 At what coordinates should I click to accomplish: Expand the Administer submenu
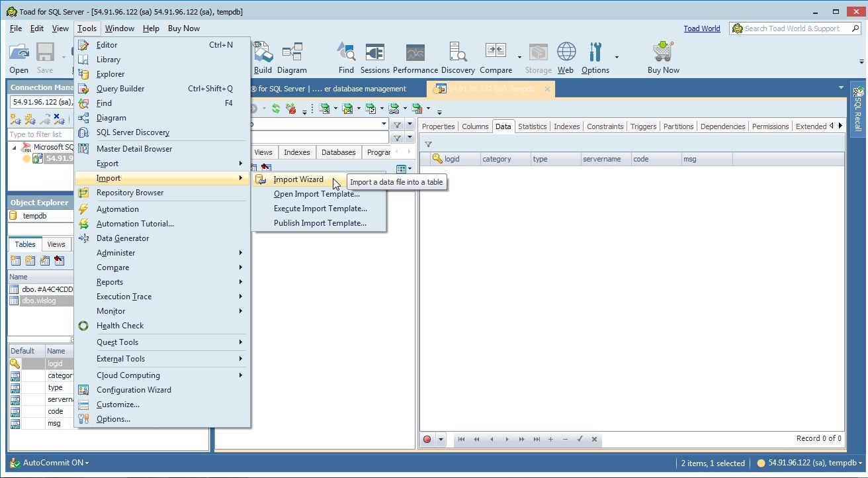(x=162, y=253)
